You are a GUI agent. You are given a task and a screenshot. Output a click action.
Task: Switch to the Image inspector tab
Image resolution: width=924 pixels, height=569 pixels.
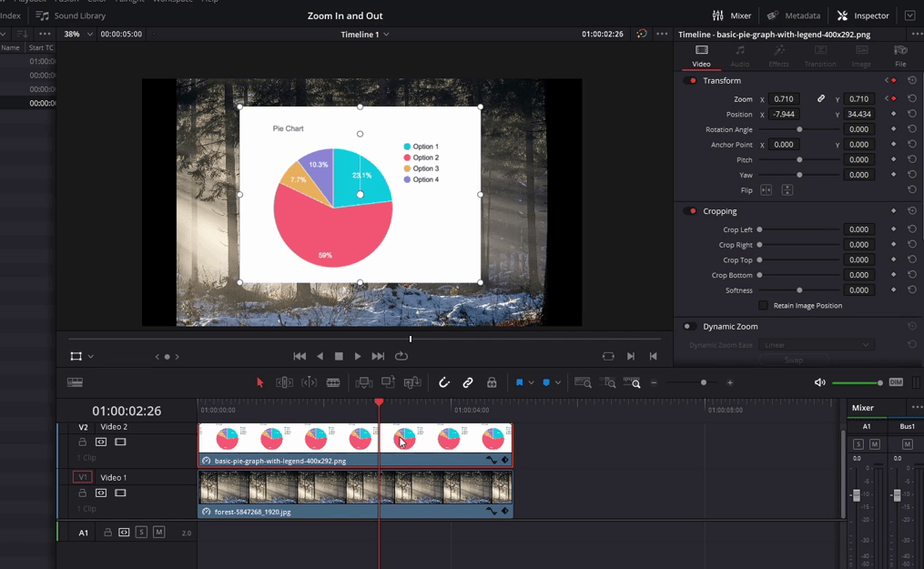861,56
